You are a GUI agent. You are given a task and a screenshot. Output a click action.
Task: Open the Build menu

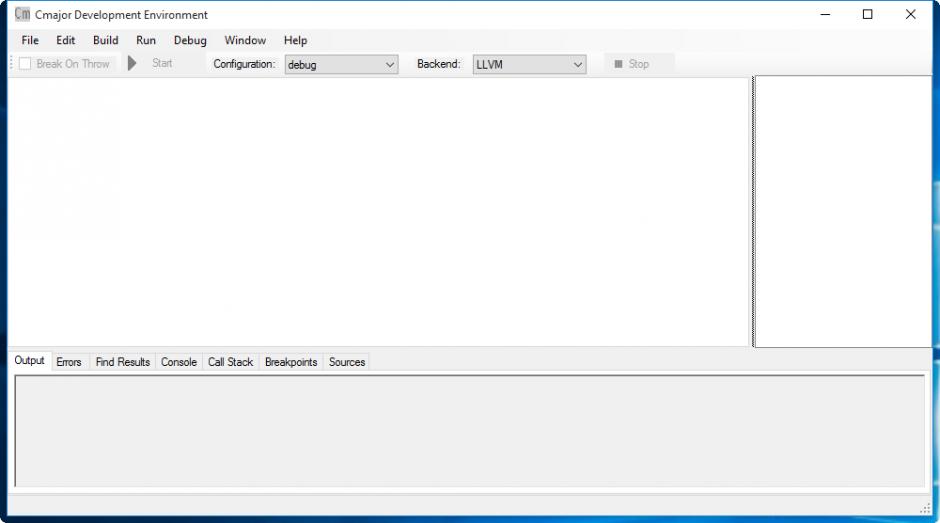point(106,40)
